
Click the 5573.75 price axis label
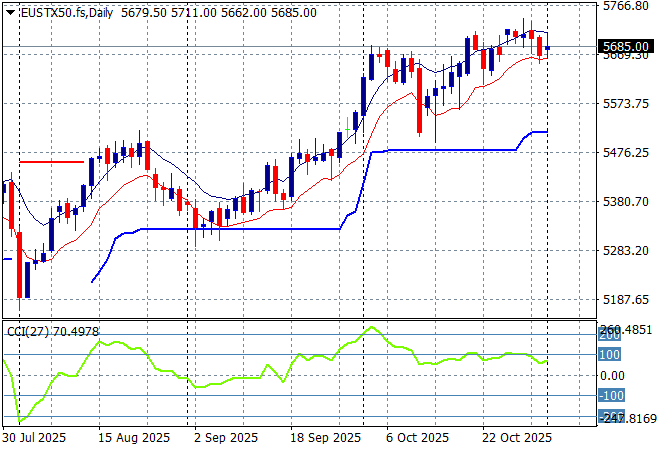click(x=628, y=104)
